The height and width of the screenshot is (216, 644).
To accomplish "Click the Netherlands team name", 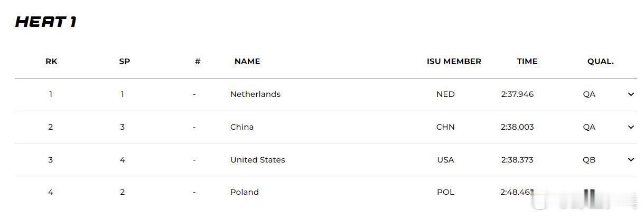I will [255, 94].
